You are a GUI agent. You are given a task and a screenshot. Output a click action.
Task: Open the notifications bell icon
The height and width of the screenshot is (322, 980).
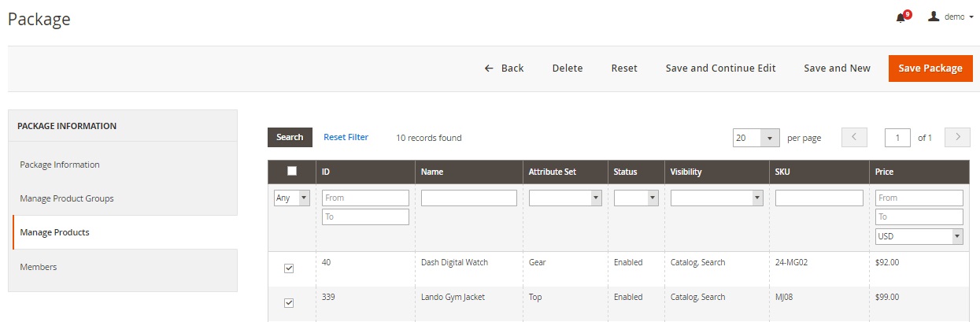(x=901, y=18)
